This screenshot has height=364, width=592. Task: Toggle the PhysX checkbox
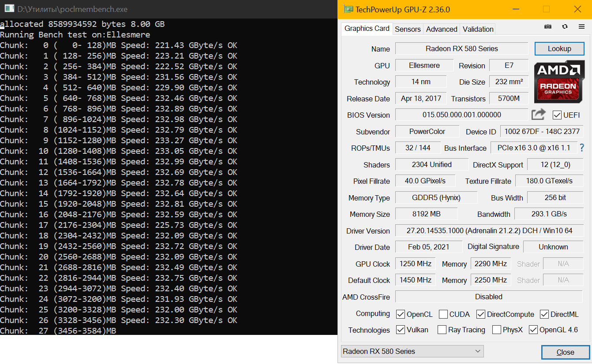tap(496, 330)
